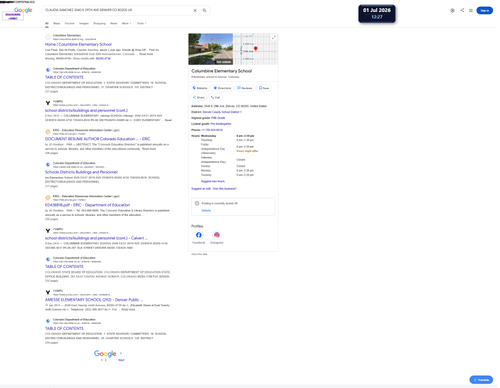This screenshot has width=500, height=388.
Task: Click the school's phone number link
Action: point(212,130)
